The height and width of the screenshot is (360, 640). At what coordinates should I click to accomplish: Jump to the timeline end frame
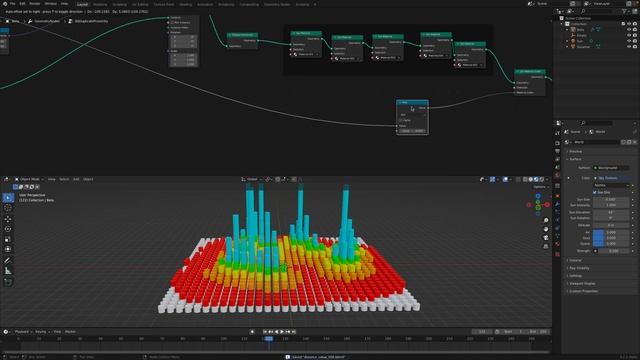click(293, 332)
